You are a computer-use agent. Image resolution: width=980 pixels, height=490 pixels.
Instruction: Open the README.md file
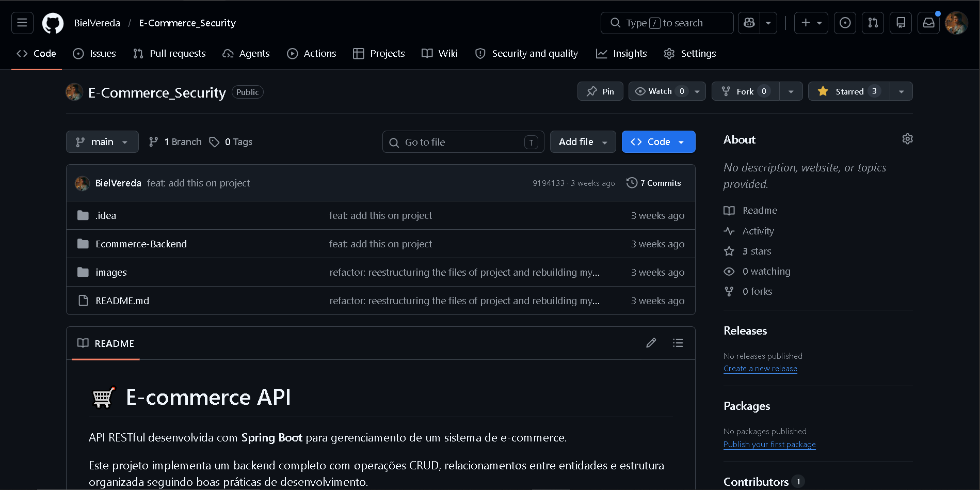[x=122, y=301]
